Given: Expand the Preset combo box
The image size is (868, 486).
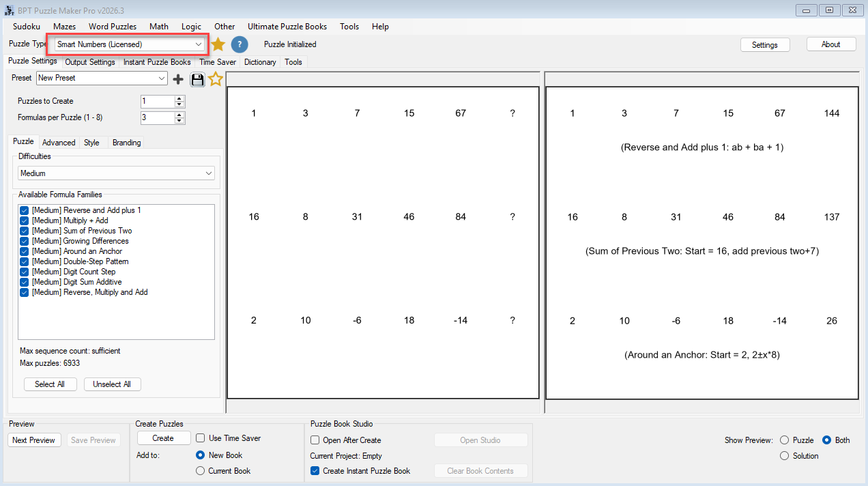Looking at the screenshot, I should click(102, 78).
